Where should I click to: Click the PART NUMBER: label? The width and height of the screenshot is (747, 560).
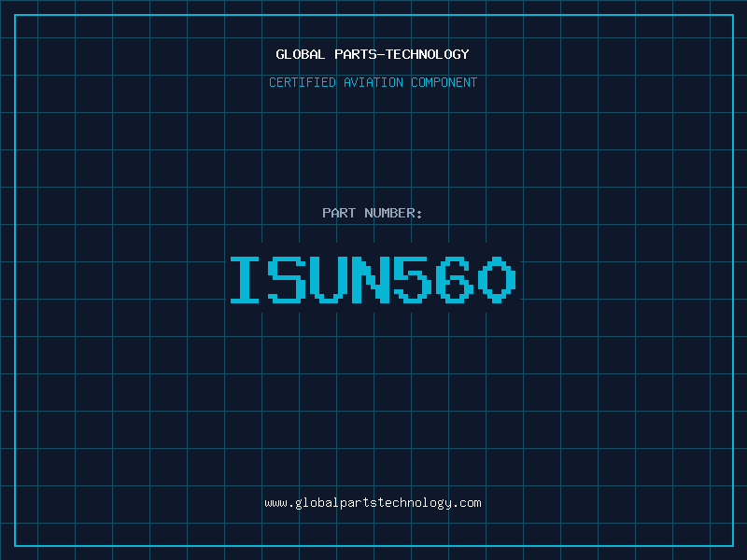pos(372,213)
